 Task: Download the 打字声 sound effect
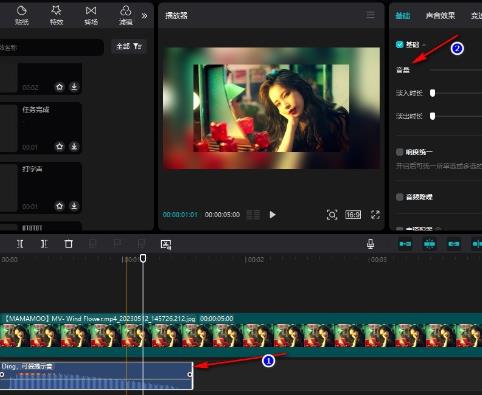point(74,206)
